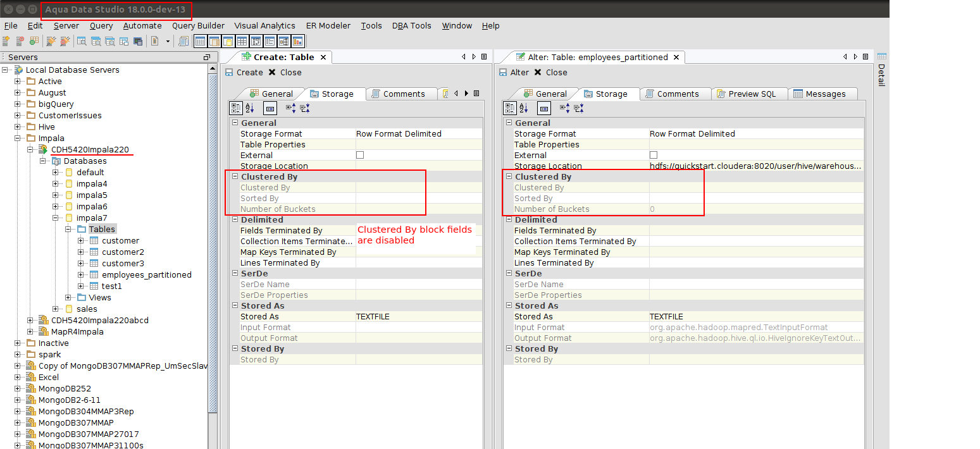
Task: Check the External box in Alter Table
Action: (654, 155)
